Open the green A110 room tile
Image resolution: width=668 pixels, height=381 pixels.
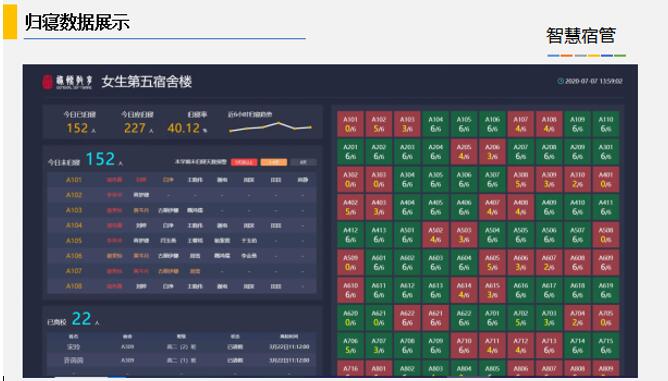[605, 124]
